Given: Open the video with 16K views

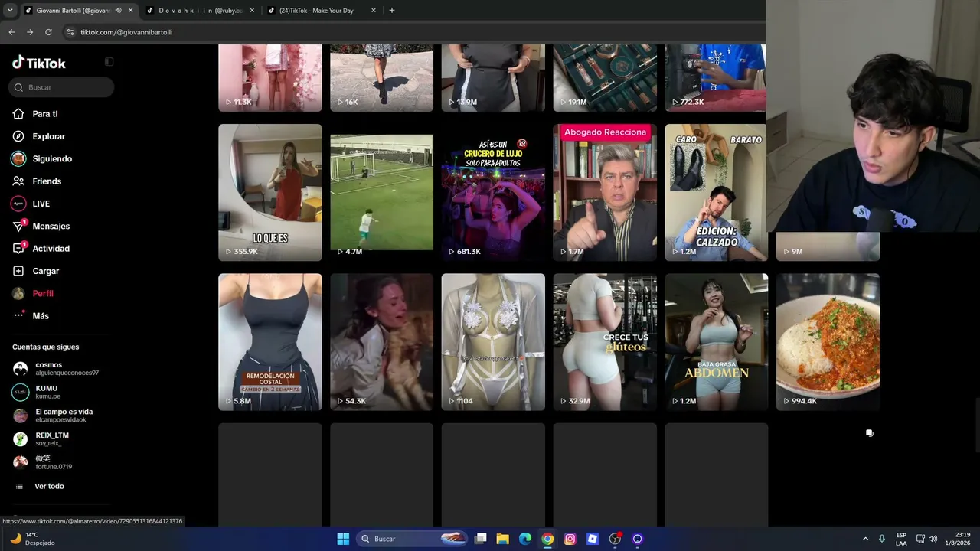Looking at the screenshot, I should [381, 78].
